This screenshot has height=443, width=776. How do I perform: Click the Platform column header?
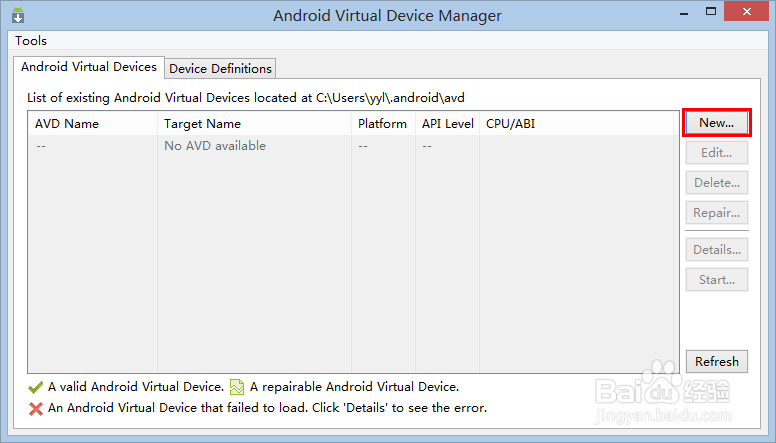382,124
